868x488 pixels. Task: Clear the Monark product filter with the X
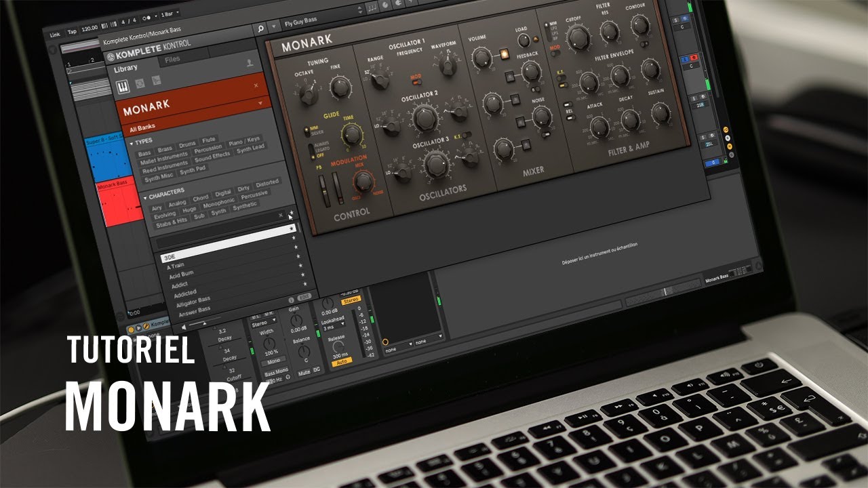[x=256, y=85]
